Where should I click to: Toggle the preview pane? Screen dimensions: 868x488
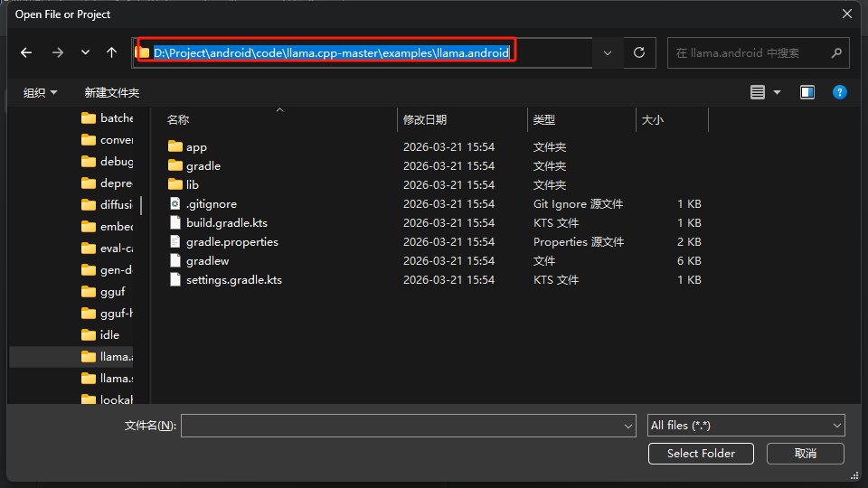[x=807, y=92]
